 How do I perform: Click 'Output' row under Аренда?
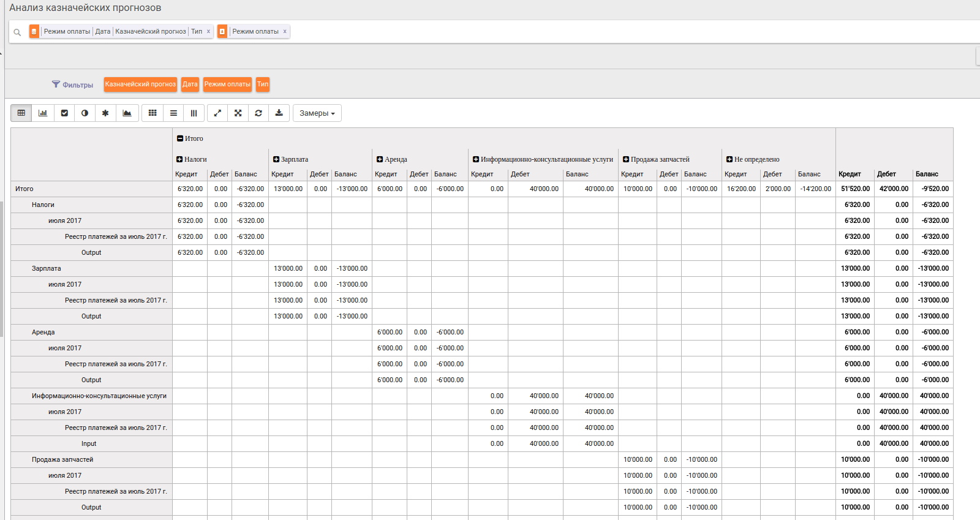point(91,380)
